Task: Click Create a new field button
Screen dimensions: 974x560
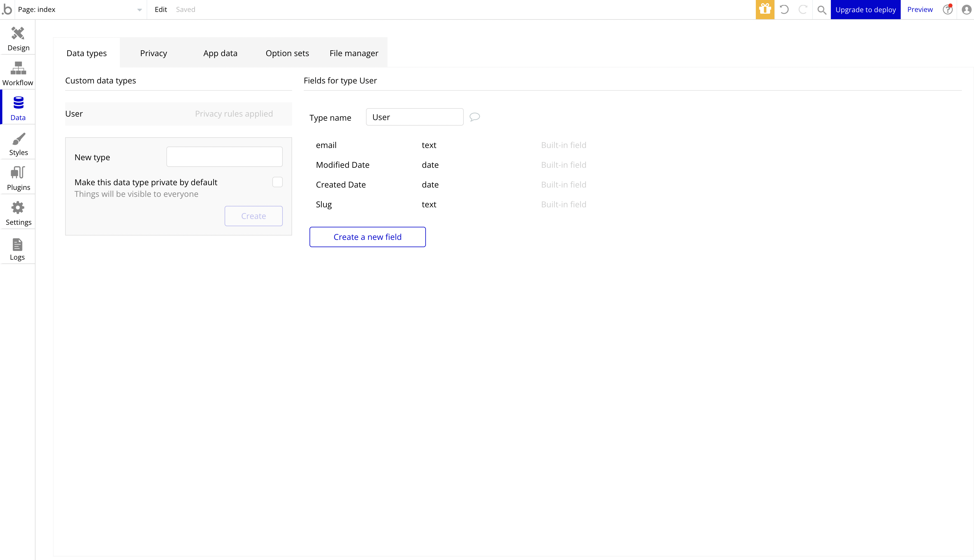Action: pyautogui.click(x=367, y=237)
